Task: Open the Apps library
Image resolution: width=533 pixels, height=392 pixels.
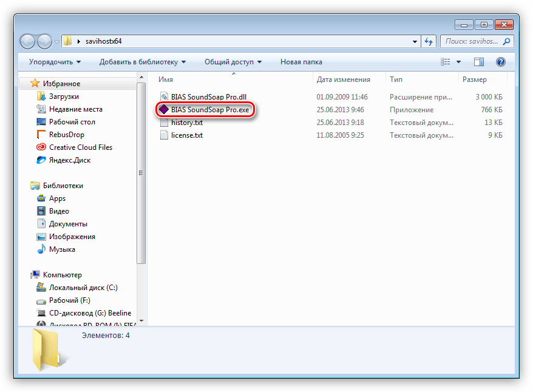Action: pos(57,198)
